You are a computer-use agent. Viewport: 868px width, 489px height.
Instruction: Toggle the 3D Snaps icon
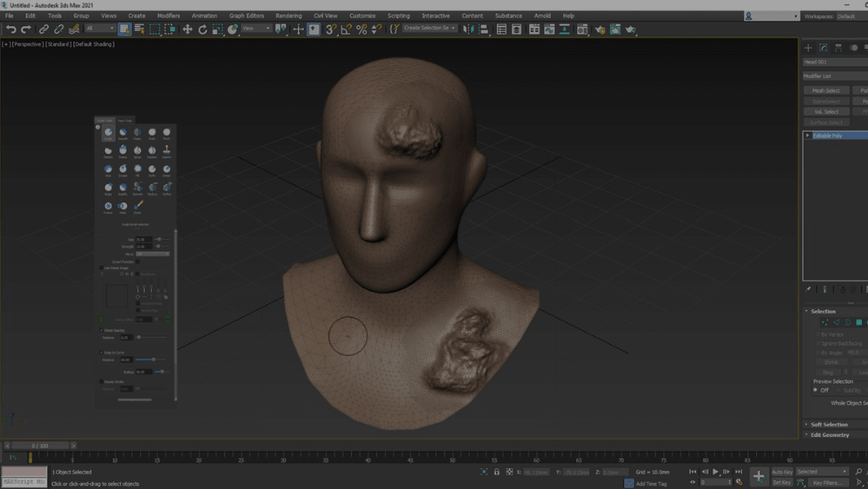(x=331, y=30)
